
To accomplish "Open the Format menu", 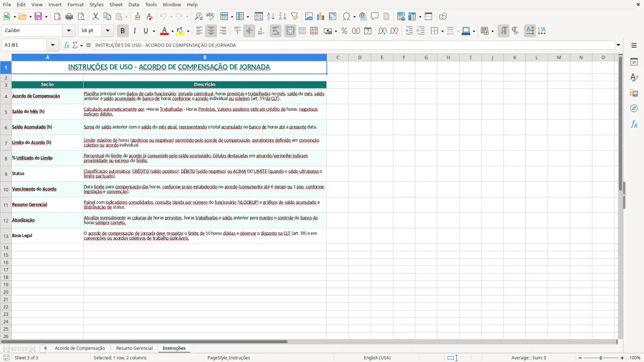I will point(76,4).
